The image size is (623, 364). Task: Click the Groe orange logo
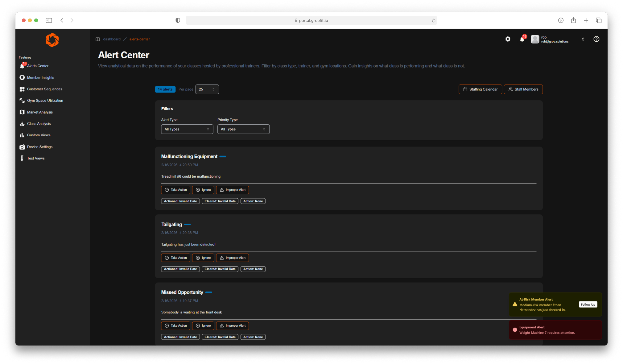tap(52, 40)
